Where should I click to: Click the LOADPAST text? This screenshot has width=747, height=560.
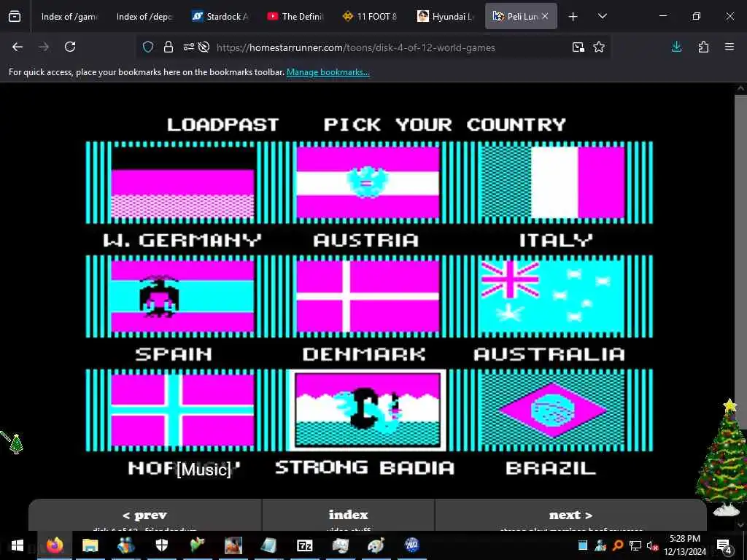222,125
